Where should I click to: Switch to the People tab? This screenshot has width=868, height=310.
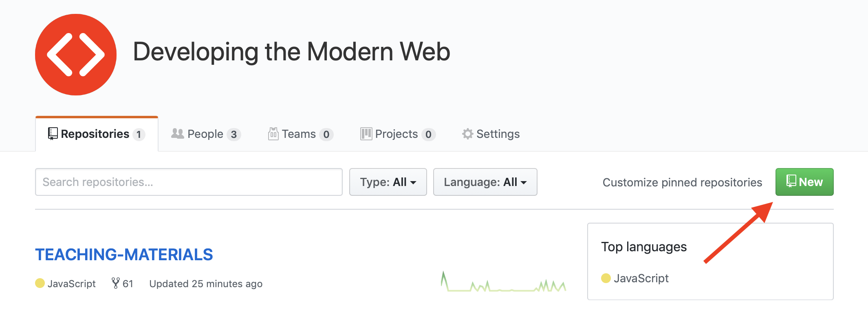[x=206, y=134]
